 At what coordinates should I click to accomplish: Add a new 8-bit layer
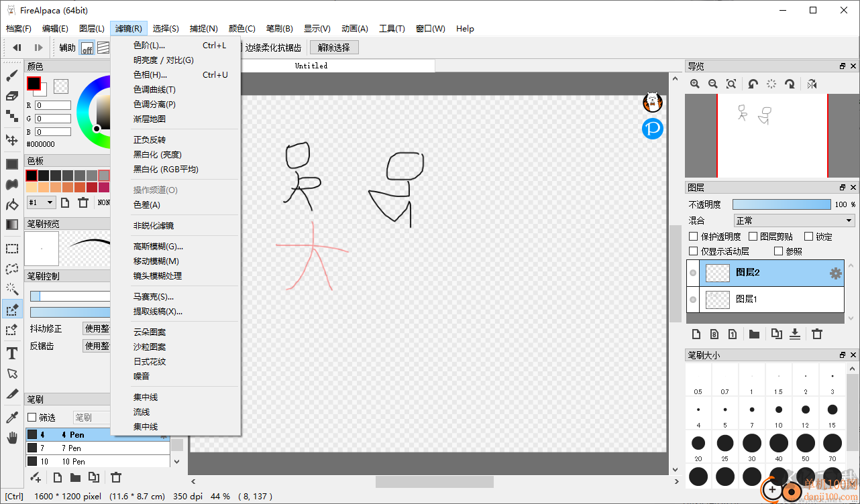click(x=714, y=334)
